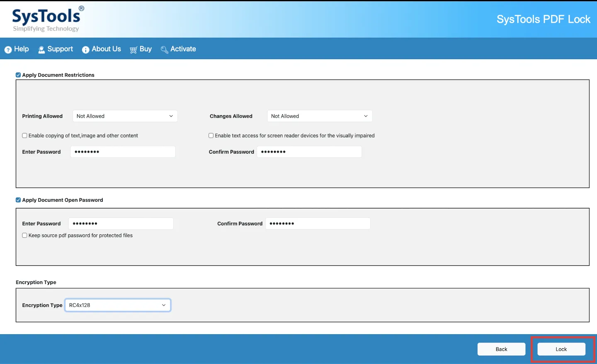
Task: Focus the open-password Confirm Password field
Action: [x=318, y=224]
